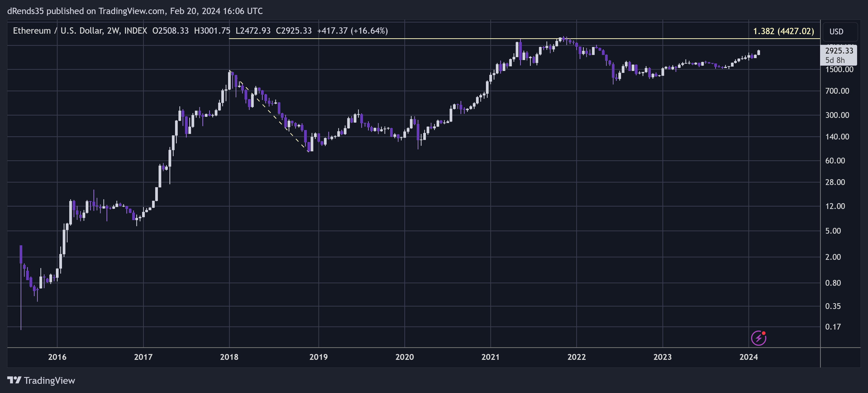Click the 'dRends35 published on TradingView.com' header
This screenshot has width=868, height=393.
[x=85, y=11]
